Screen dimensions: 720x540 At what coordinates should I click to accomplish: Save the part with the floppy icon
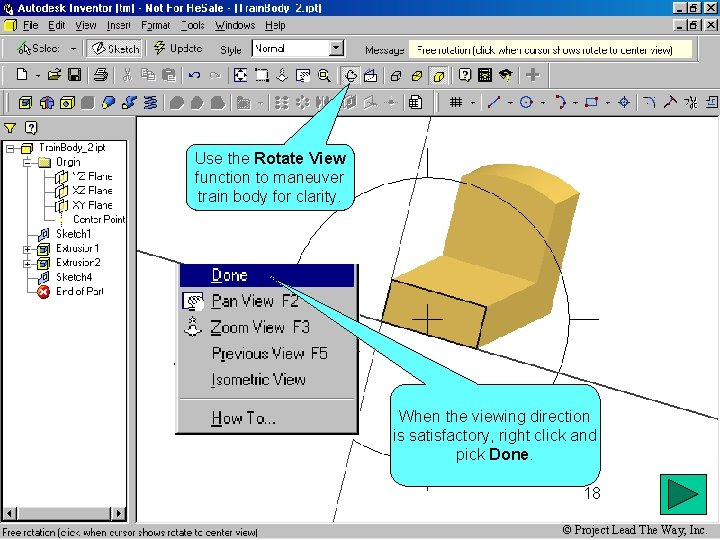coord(74,75)
